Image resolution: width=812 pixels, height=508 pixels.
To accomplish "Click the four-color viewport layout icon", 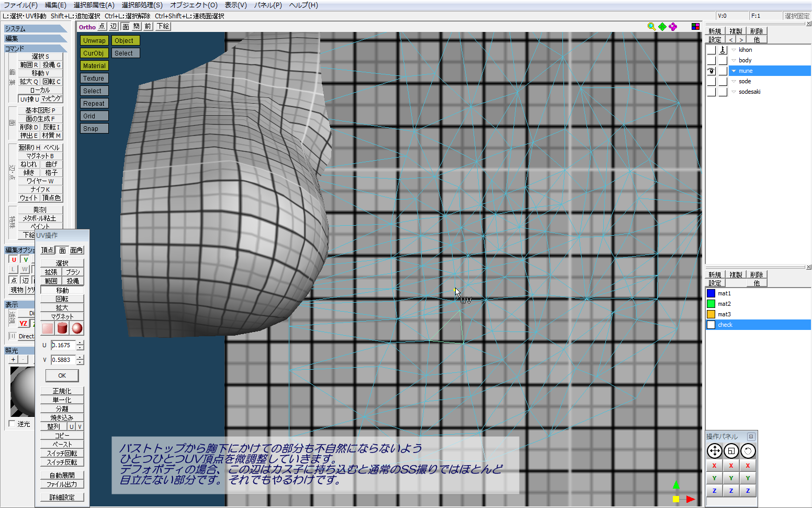I will [x=695, y=27].
